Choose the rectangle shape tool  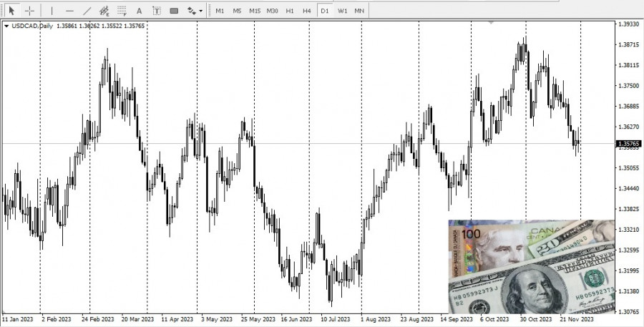click(174, 11)
